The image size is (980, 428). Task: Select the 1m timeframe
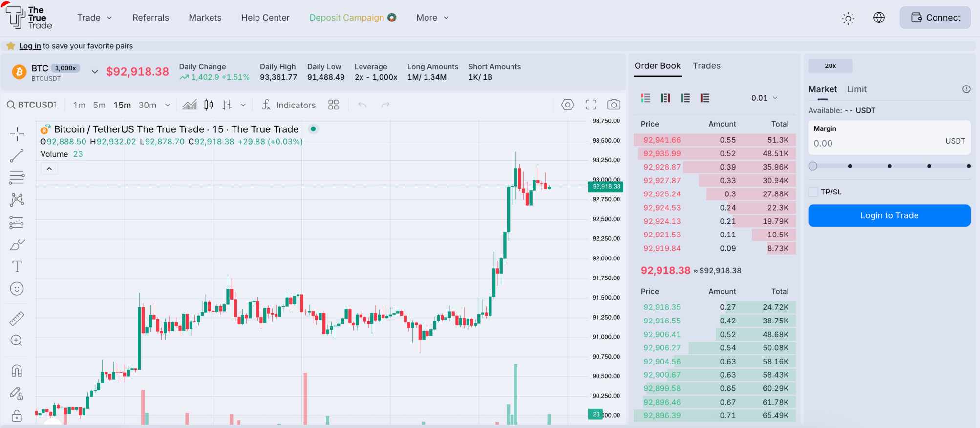[79, 105]
